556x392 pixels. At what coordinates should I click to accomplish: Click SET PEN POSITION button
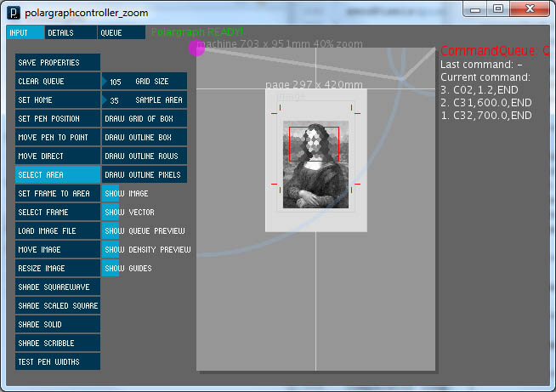tap(58, 119)
